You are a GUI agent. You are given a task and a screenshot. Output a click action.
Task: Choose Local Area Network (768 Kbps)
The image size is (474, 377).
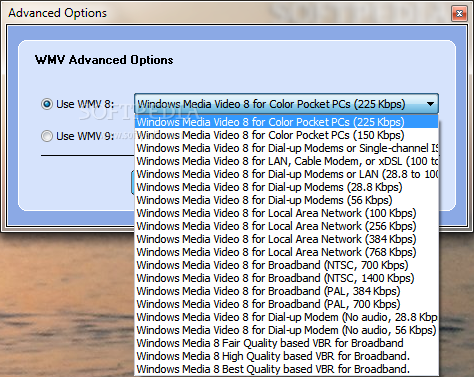tap(286, 252)
